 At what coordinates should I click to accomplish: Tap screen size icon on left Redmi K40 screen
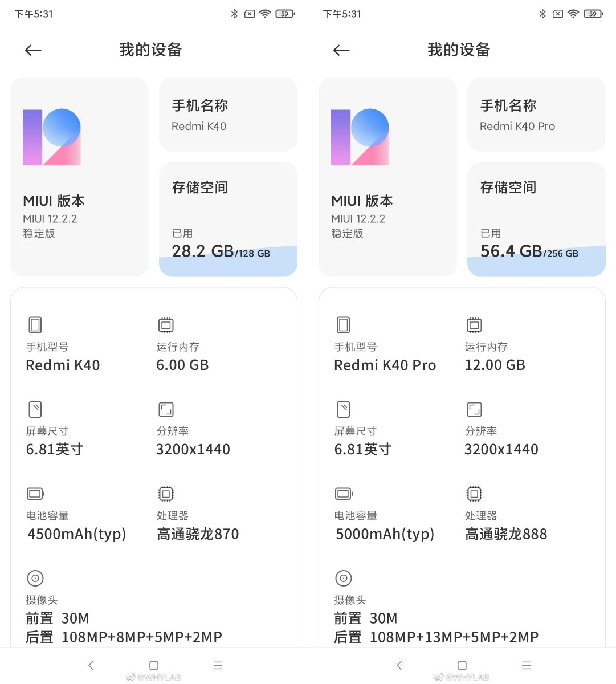coord(35,409)
